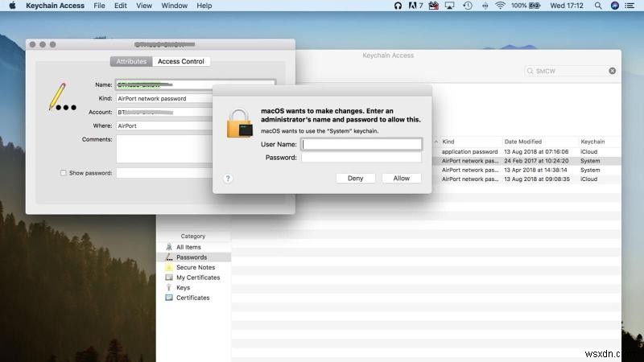Select the 13 Aug 2018 09:08:35 row
The width and height of the screenshot is (644, 362).
point(527,179)
